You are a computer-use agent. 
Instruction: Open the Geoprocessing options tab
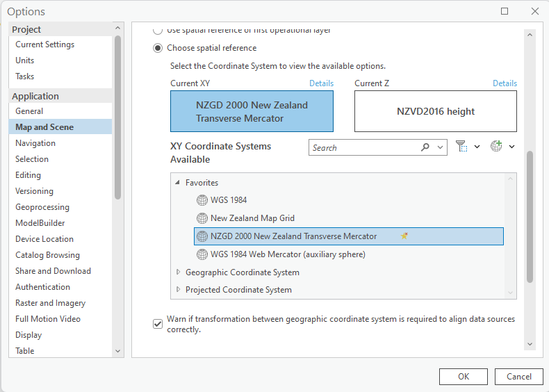42,207
